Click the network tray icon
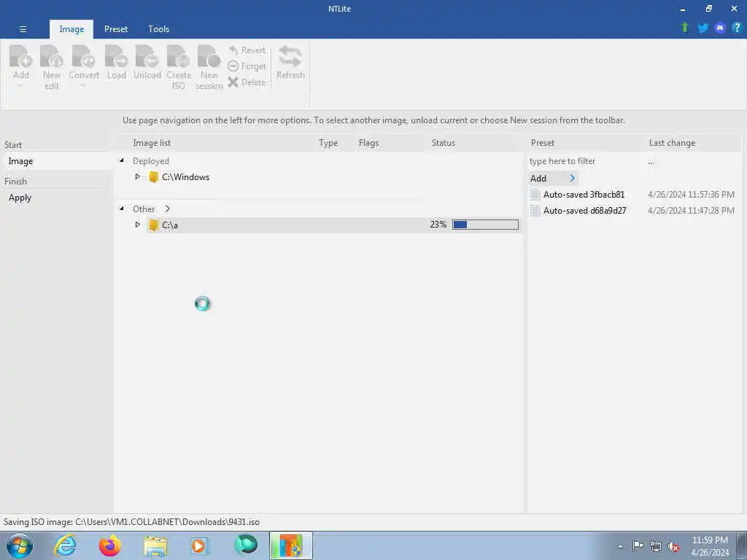 coord(656,547)
